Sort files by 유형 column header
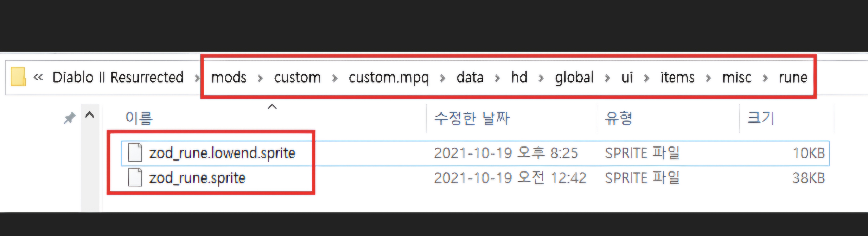Screen dimensions: 868x236 click(x=619, y=118)
